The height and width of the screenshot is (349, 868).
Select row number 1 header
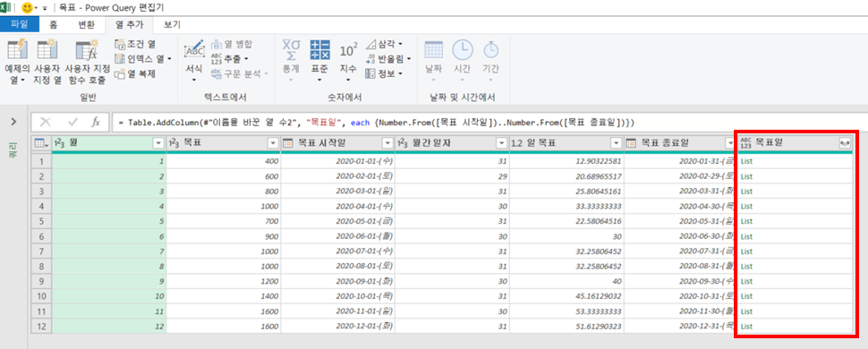pyautogui.click(x=41, y=161)
